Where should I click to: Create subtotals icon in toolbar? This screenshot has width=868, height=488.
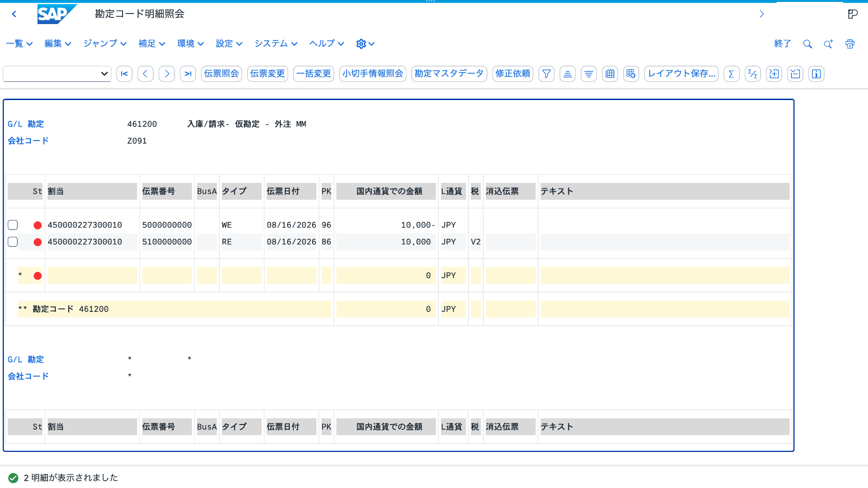[x=753, y=74]
